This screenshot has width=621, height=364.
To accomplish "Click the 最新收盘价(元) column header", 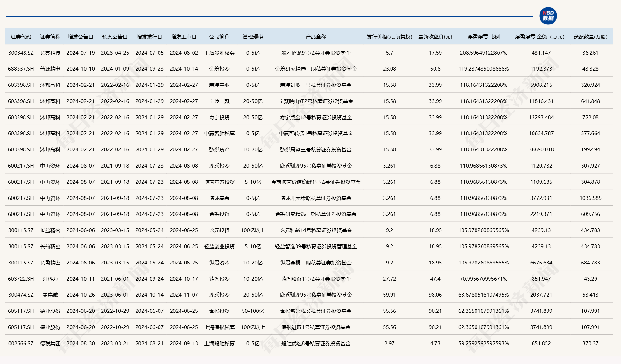I will coord(435,37).
